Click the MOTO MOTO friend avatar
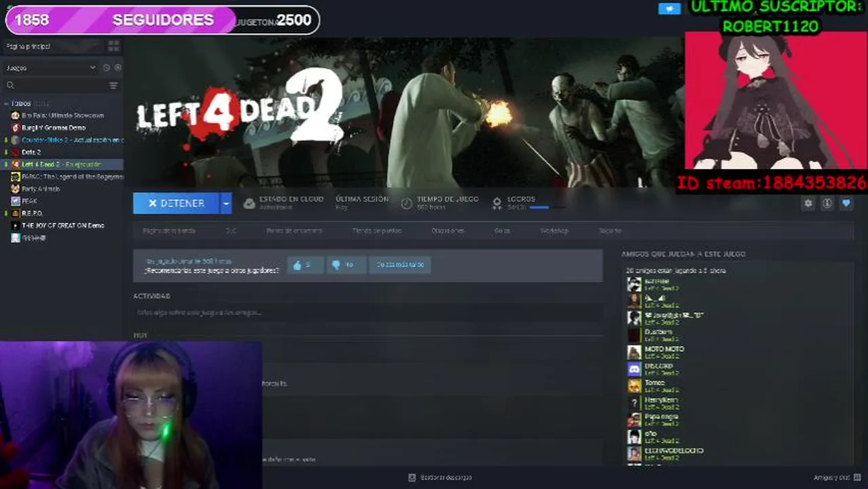The width and height of the screenshot is (868, 489). click(634, 352)
